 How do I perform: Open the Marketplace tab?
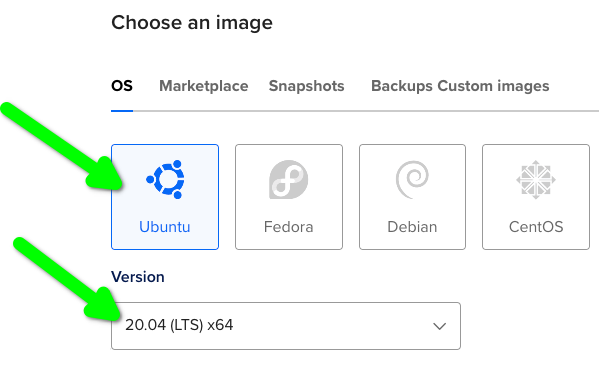[204, 86]
